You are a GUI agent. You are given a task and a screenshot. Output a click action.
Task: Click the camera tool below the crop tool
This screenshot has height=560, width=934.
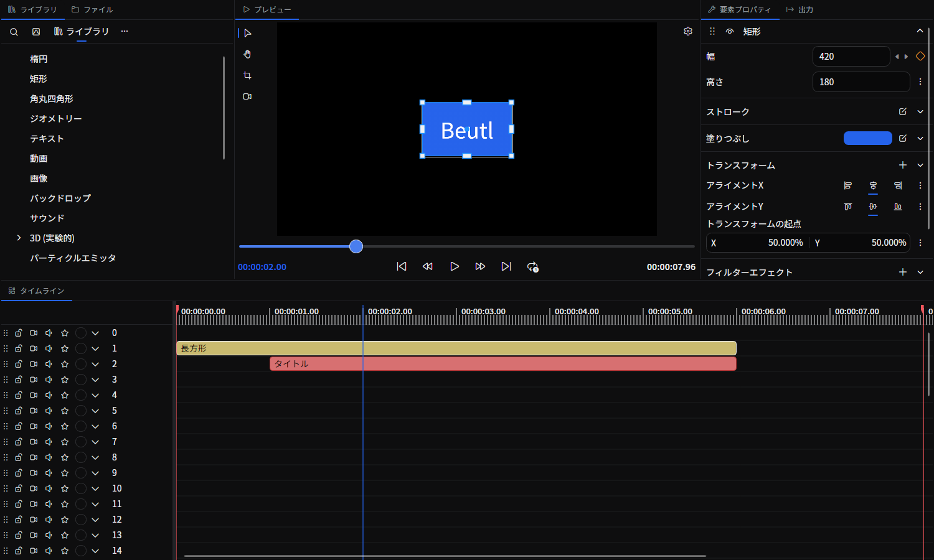247,96
